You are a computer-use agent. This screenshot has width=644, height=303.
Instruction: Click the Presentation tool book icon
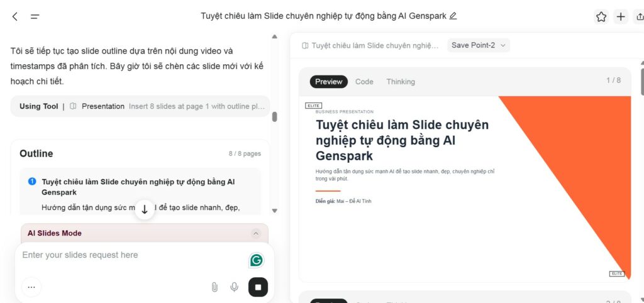pos(73,106)
